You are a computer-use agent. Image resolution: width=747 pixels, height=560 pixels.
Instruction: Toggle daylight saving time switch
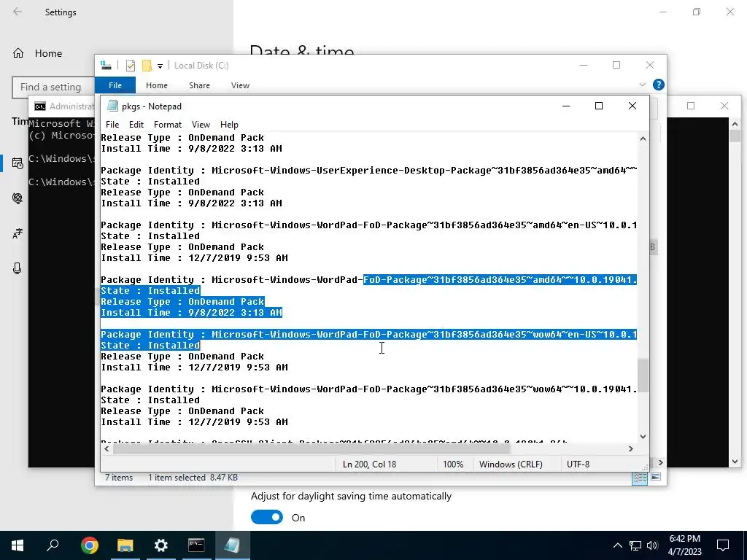coord(267,517)
